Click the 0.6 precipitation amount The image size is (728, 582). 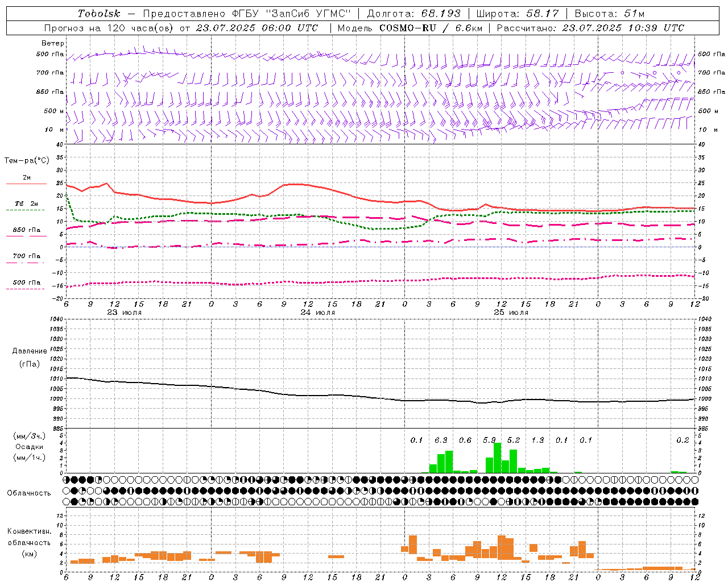465,440
